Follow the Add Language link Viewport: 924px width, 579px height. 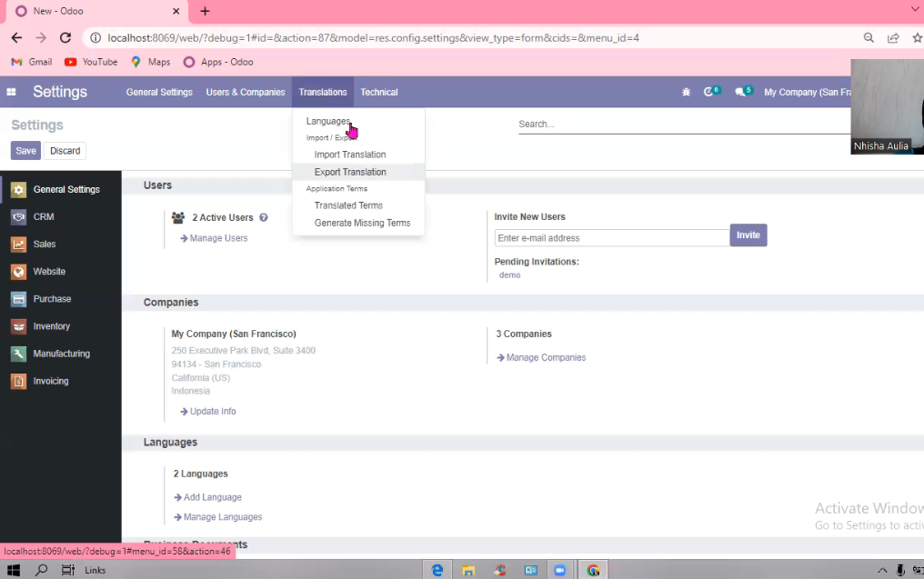point(207,497)
